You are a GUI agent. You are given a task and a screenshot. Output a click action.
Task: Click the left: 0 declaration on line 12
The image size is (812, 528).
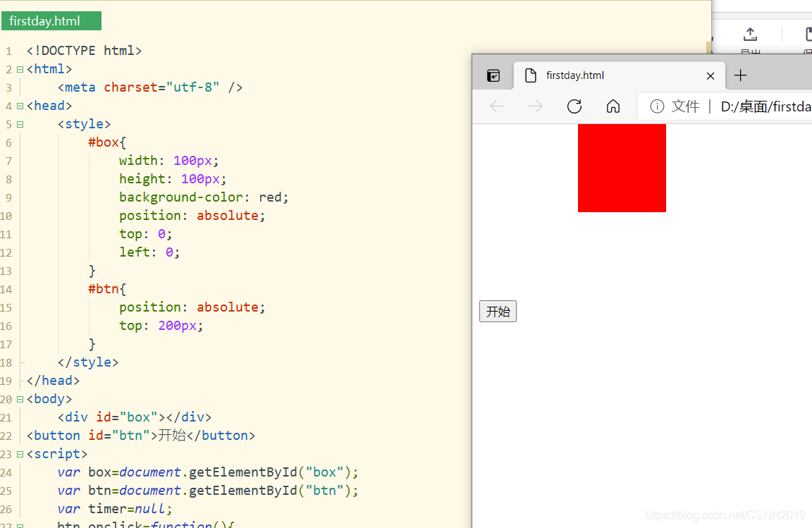click(x=149, y=252)
